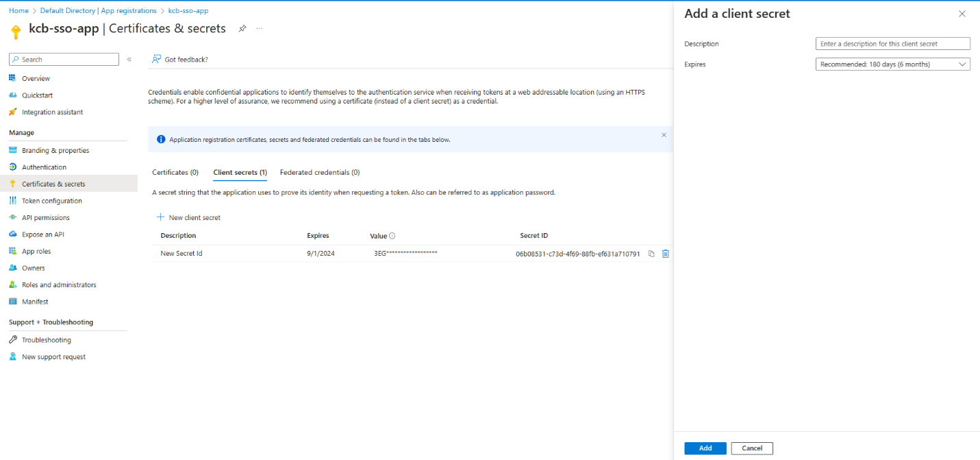Click the 'New Secret Id' cell
This screenshot has width=980, height=460.
click(181, 254)
